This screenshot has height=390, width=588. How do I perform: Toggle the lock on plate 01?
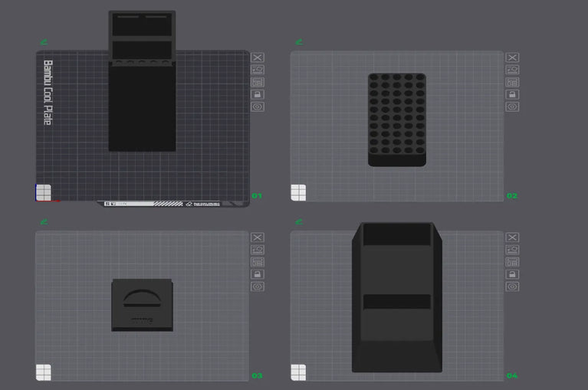pos(258,94)
